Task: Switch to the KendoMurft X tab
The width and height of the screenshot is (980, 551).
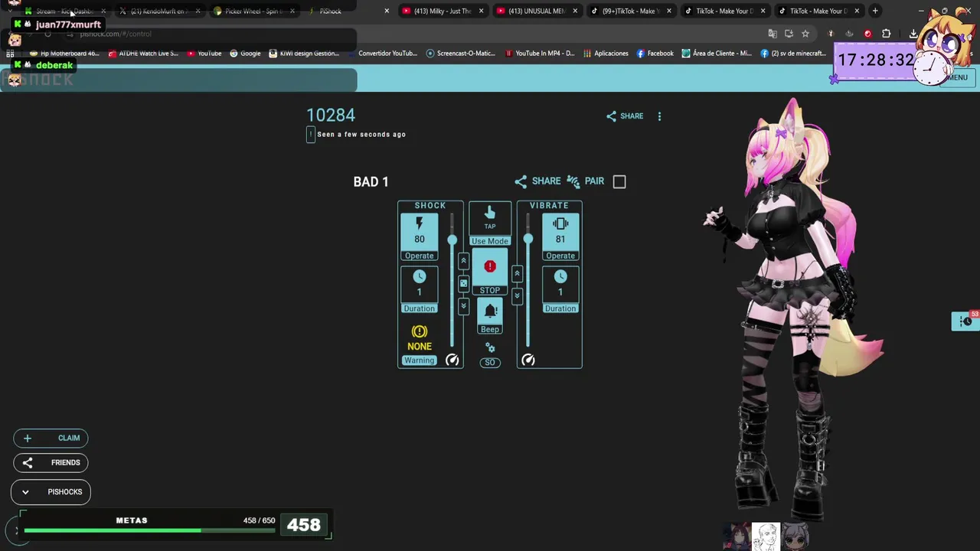Action: coord(160,11)
